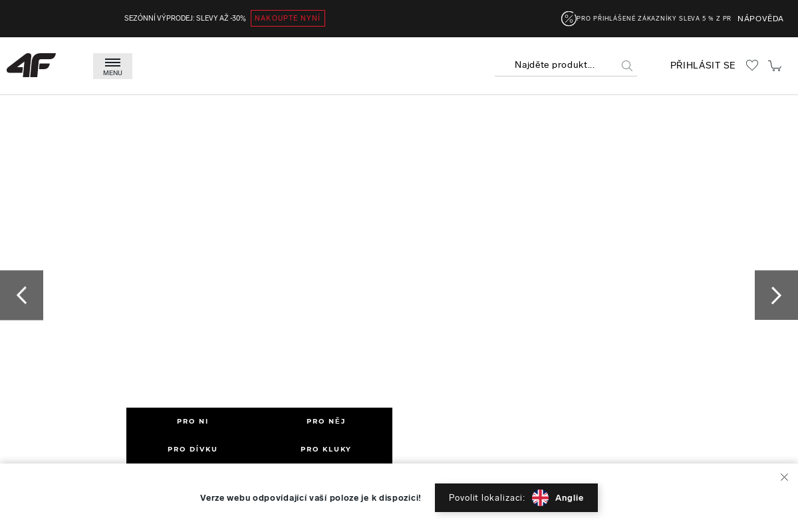Click the NAKOUPTE NYNÍ button
The width and height of the screenshot is (798, 532).
pyautogui.click(x=287, y=19)
